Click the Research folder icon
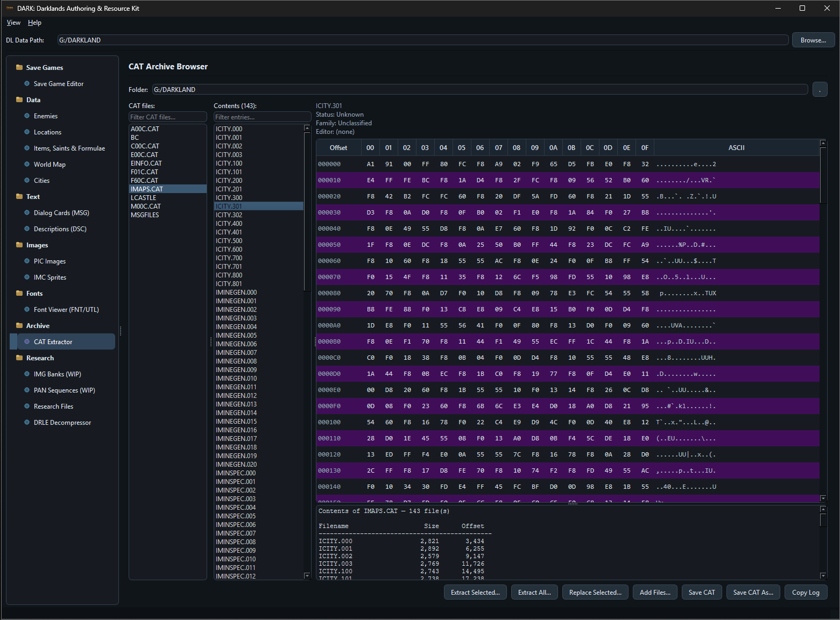The image size is (840, 620). [19, 358]
